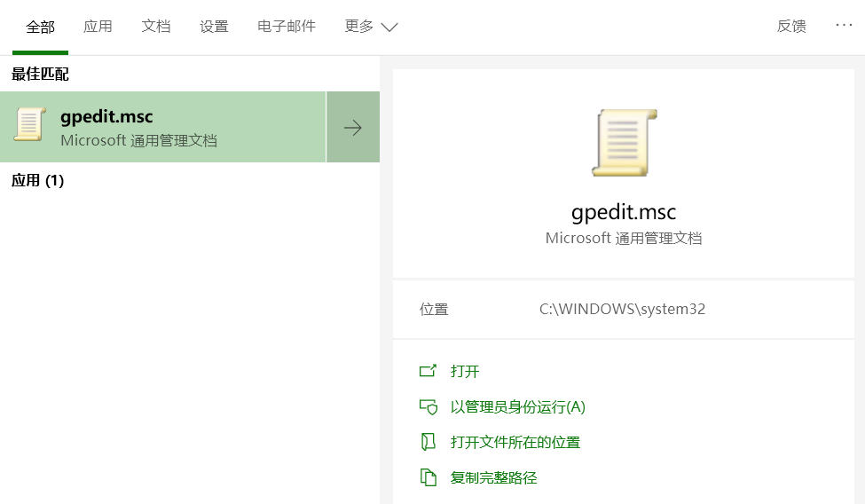Screen dimensions: 865x504
Task: Choose 复制完整路径
Action: point(494,477)
